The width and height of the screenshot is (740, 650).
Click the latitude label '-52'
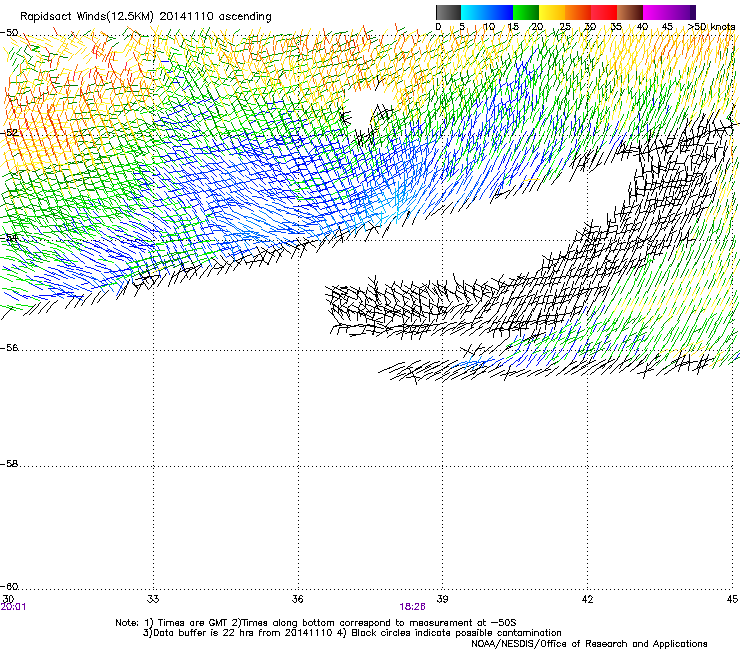pyautogui.click(x=9, y=133)
